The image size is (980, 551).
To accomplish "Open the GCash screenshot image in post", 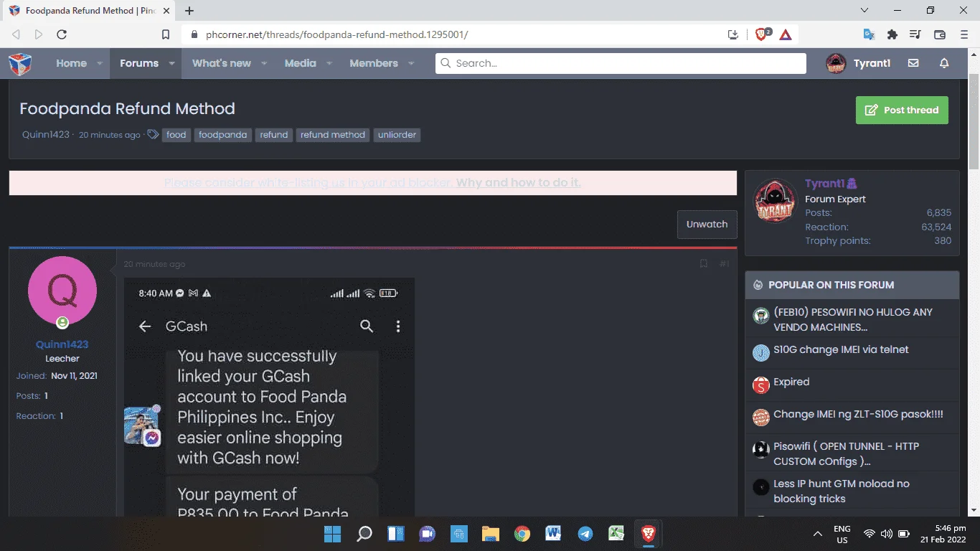I will tap(270, 397).
